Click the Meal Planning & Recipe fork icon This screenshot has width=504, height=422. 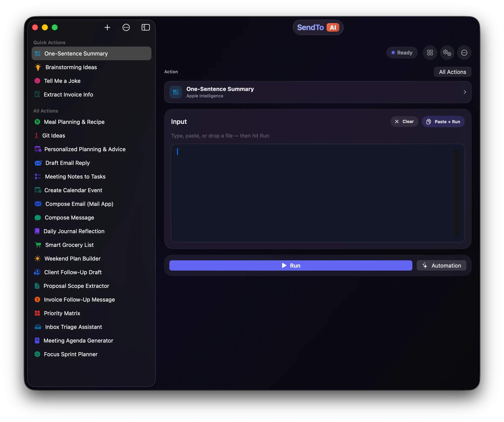(x=37, y=122)
